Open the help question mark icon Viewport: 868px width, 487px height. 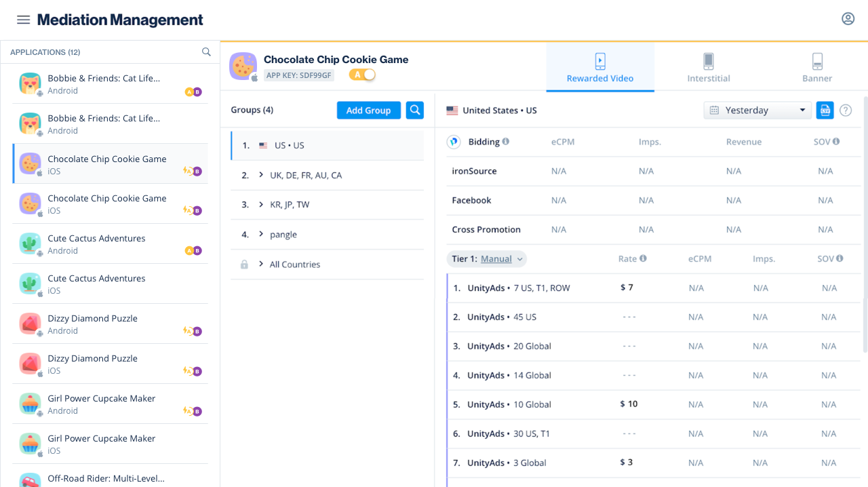[x=846, y=110]
